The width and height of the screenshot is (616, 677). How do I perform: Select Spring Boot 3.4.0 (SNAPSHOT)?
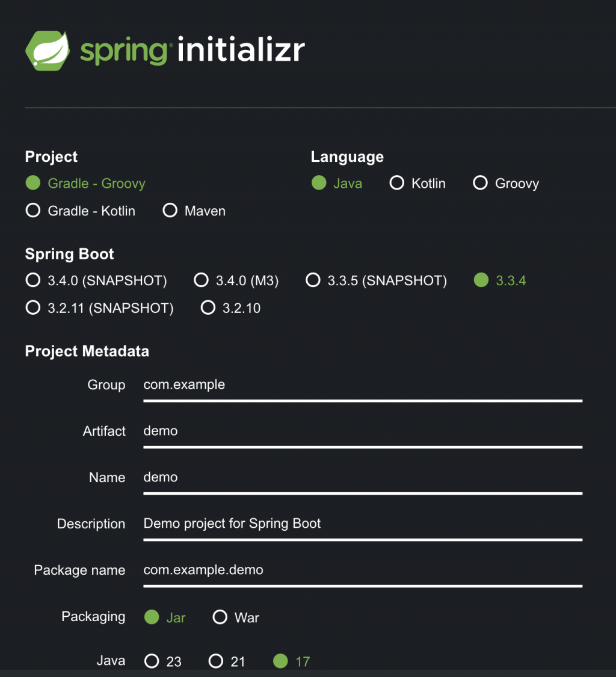coord(33,280)
